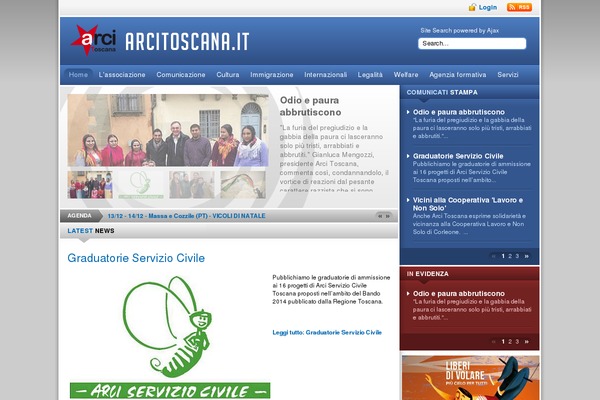Viewport: 600px width, 400px height.
Task: Click the Liberi di Volare banner
Action: [x=470, y=377]
